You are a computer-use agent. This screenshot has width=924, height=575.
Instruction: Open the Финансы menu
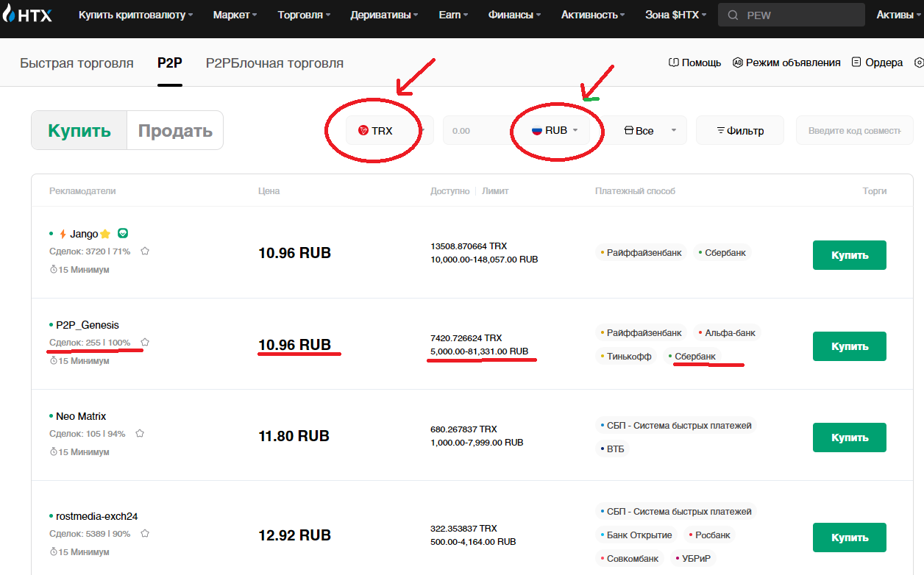[x=514, y=15]
